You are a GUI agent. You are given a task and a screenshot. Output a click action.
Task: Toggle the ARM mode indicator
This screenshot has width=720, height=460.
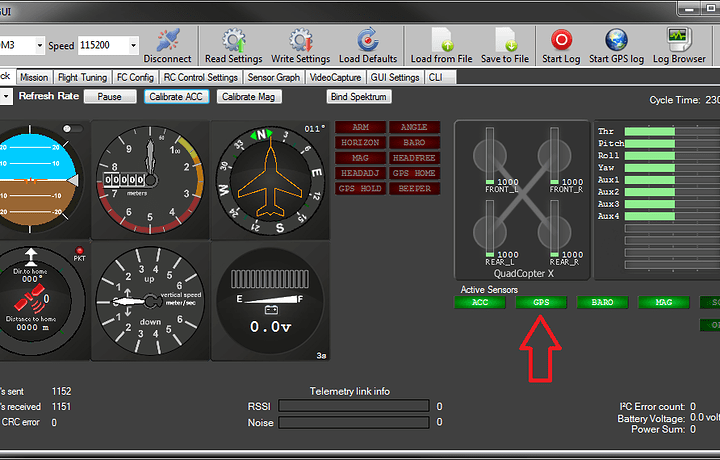point(360,127)
